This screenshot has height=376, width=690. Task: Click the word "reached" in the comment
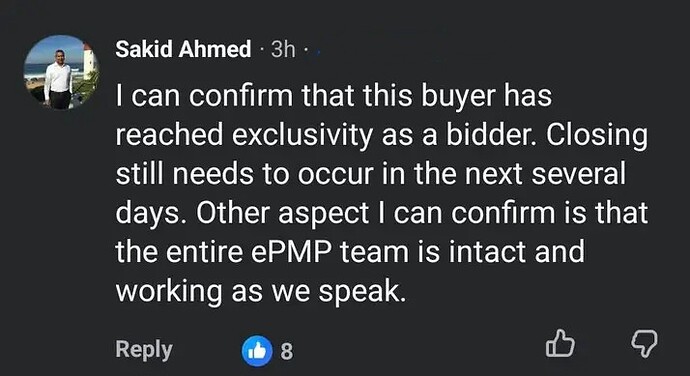(x=169, y=135)
